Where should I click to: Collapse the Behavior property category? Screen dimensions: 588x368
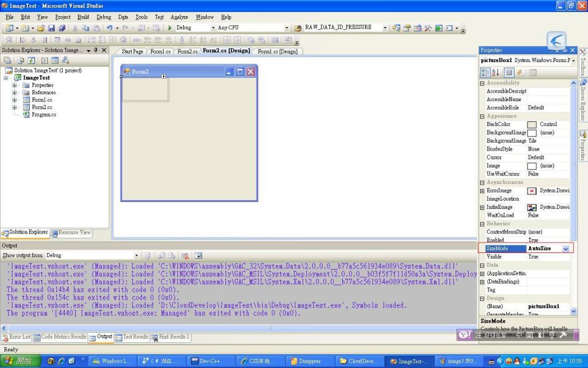[x=482, y=224]
